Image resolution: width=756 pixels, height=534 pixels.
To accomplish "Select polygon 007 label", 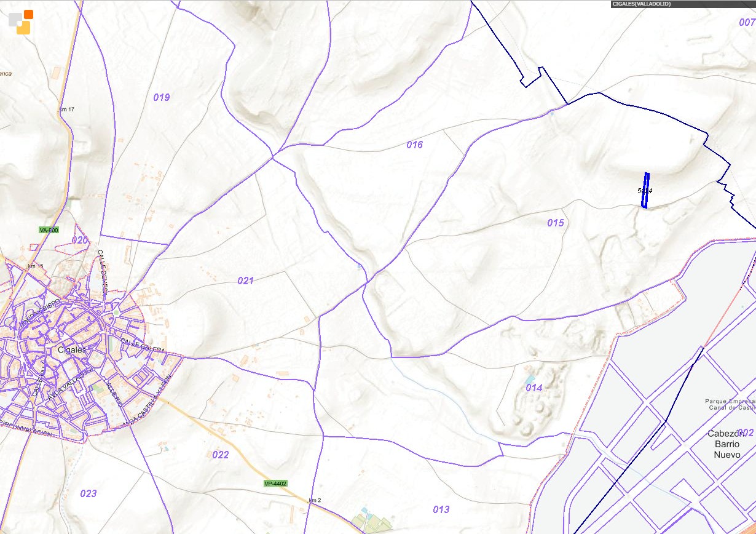I will 747,22.
